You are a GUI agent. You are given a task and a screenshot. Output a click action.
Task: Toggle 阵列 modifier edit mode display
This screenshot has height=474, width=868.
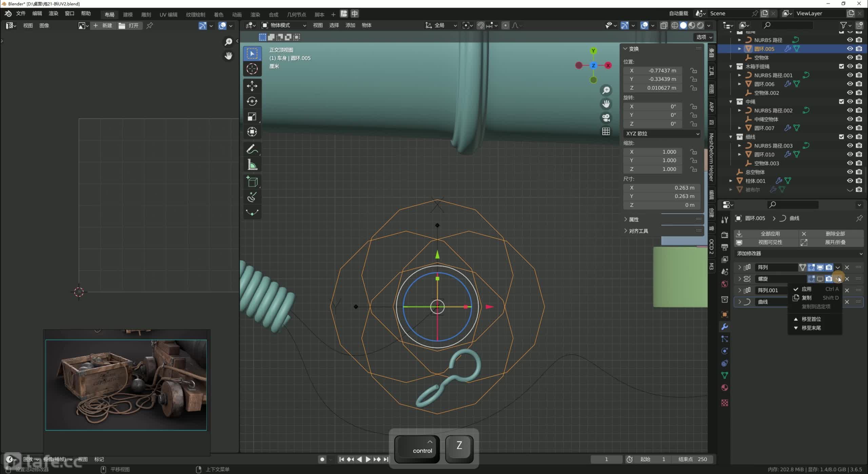click(811, 268)
